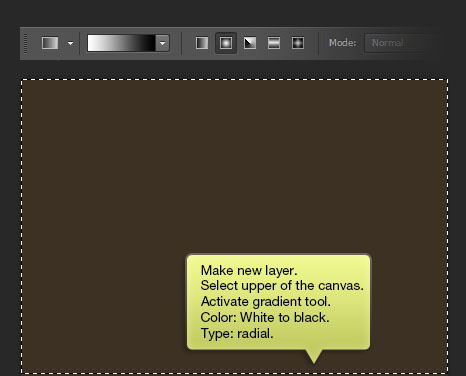Image resolution: width=466 pixels, height=376 pixels.
Task: Select the Reflected gradient type
Action: click(274, 43)
